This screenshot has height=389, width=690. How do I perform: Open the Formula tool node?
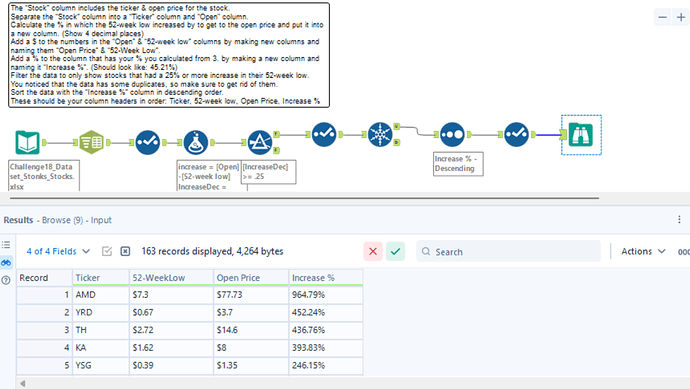click(x=195, y=142)
